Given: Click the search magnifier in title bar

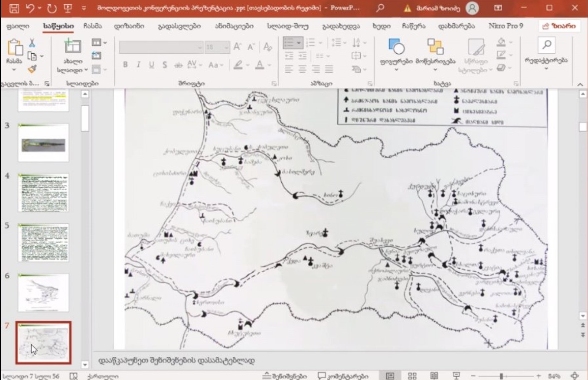Looking at the screenshot, I should (x=380, y=8).
